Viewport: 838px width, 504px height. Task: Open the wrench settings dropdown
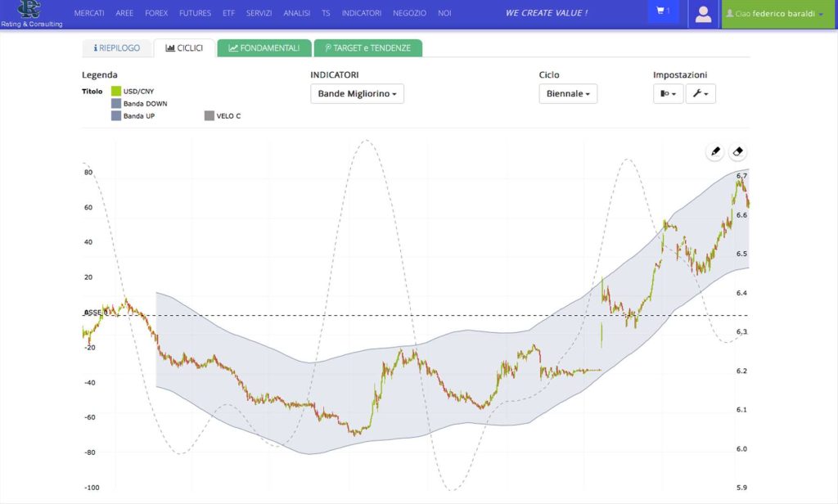pyautogui.click(x=701, y=93)
